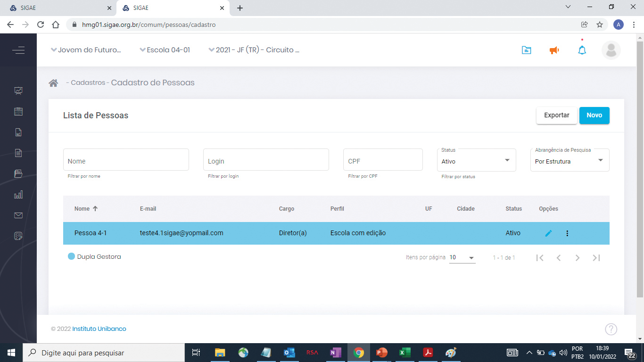Select email teste4.1sigae@yopmail.com cell
The image size is (644, 362).
point(182,233)
